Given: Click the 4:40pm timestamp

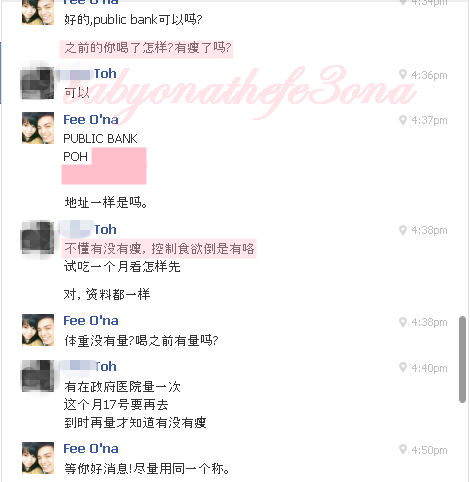Looking at the screenshot, I should [x=429, y=368].
